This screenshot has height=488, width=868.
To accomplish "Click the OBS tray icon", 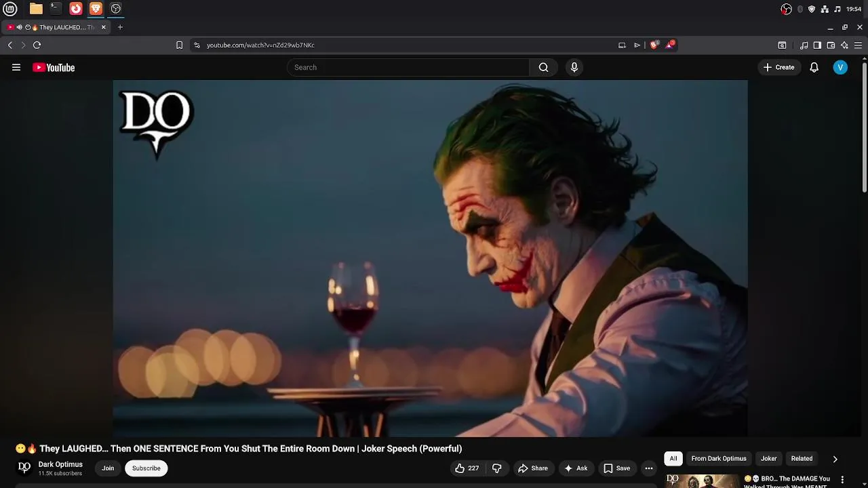I will 786,9.
